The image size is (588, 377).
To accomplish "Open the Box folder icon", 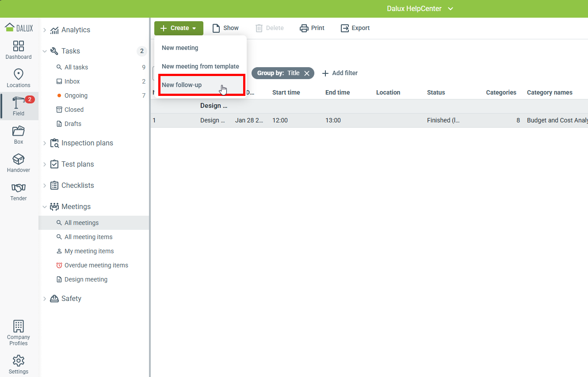I will pyautogui.click(x=19, y=131).
